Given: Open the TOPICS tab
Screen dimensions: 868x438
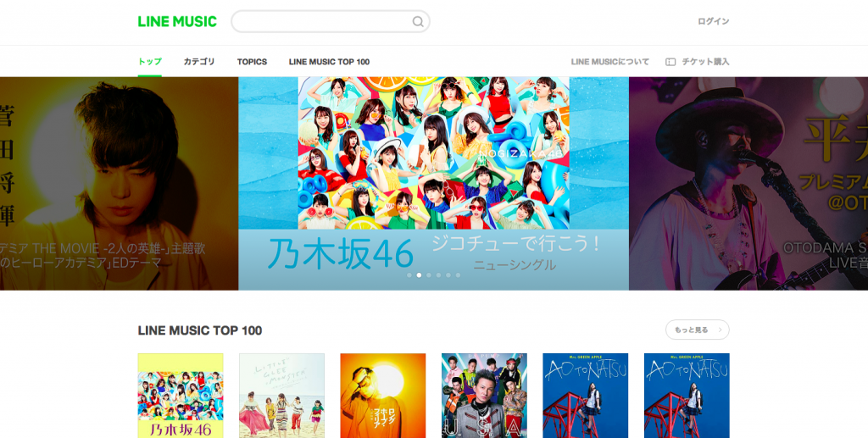Looking at the screenshot, I should click(x=252, y=62).
